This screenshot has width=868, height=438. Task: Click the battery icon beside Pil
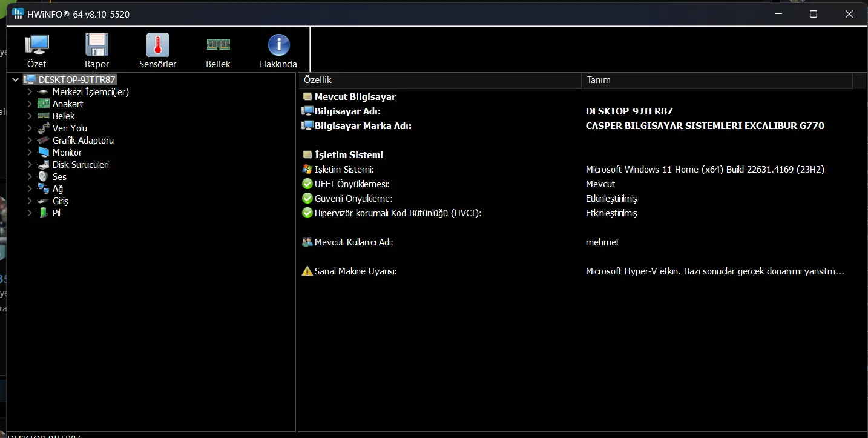43,213
